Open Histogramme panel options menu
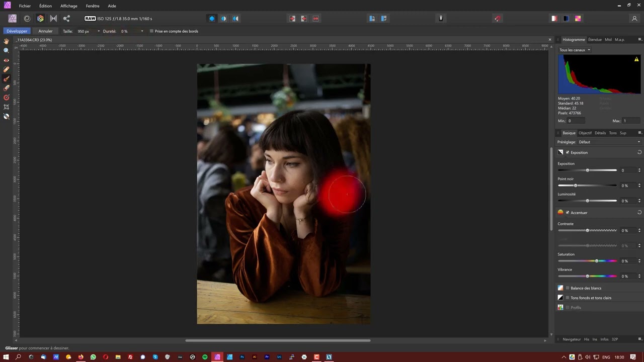Viewport: 644px width, 362px height. (640, 39)
